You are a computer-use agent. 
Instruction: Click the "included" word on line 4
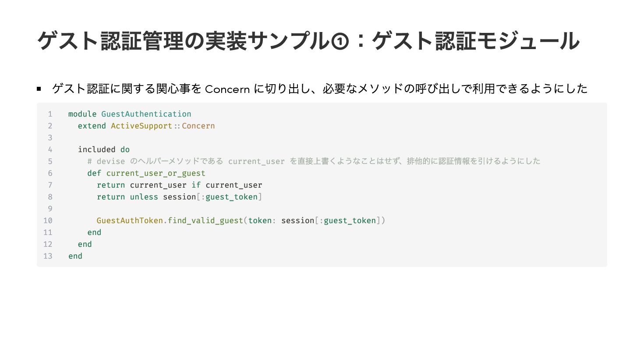click(x=97, y=149)
